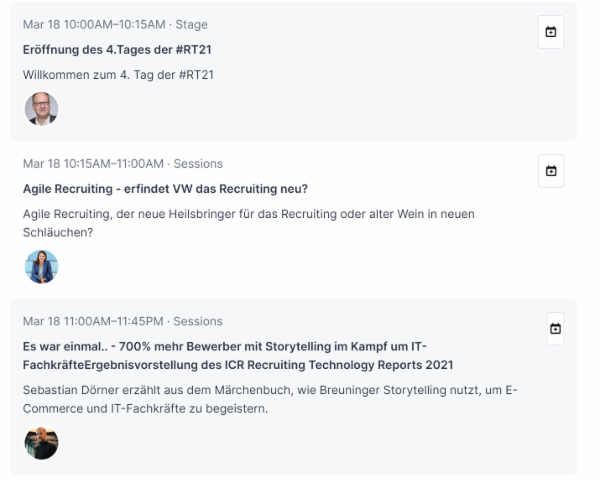Open "Agile Recruiting - erfindet VW" session title

pos(165,188)
